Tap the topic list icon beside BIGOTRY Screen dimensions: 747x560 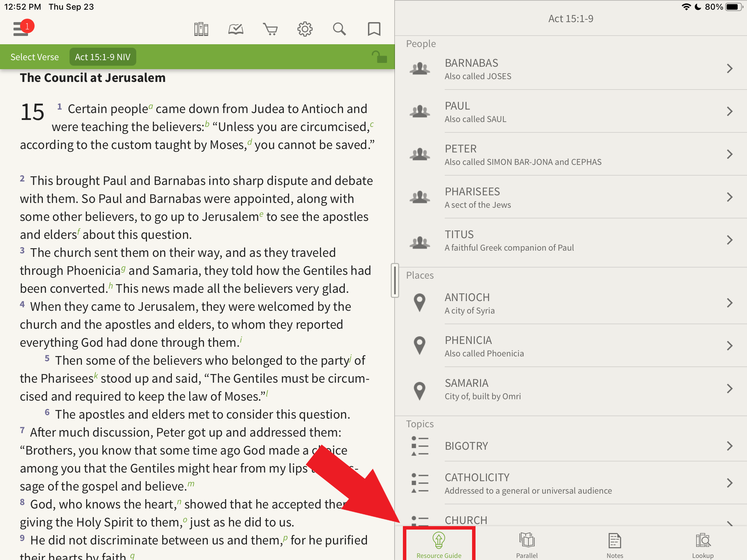[x=420, y=446]
